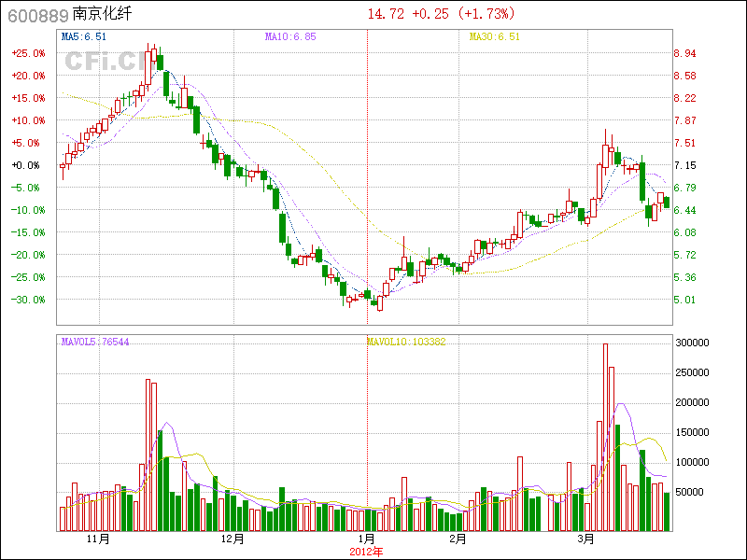The height and width of the screenshot is (560, 747).
Task: Select the 3月 date marker
Action: point(585,539)
